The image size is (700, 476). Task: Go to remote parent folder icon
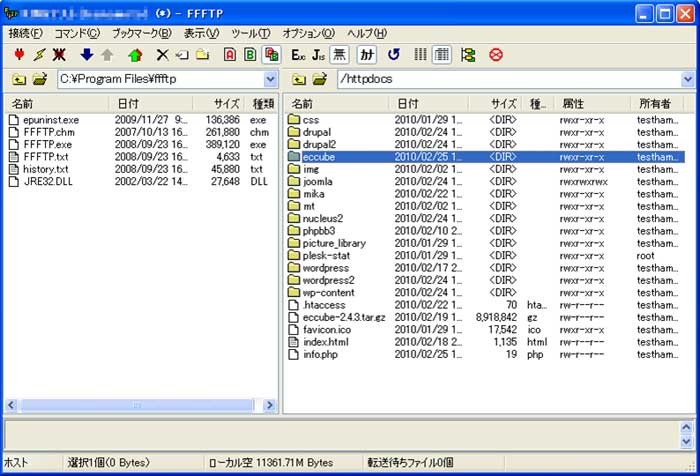point(299,79)
